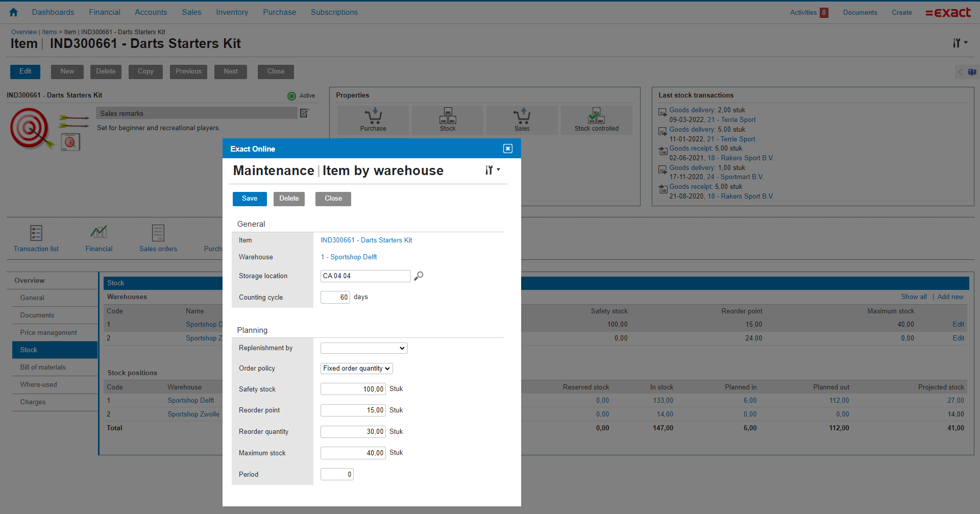Select the Charges sidebar tab

click(55, 402)
